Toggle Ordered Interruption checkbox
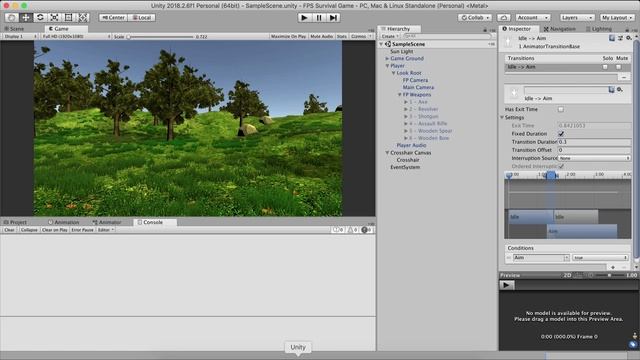 point(561,166)
